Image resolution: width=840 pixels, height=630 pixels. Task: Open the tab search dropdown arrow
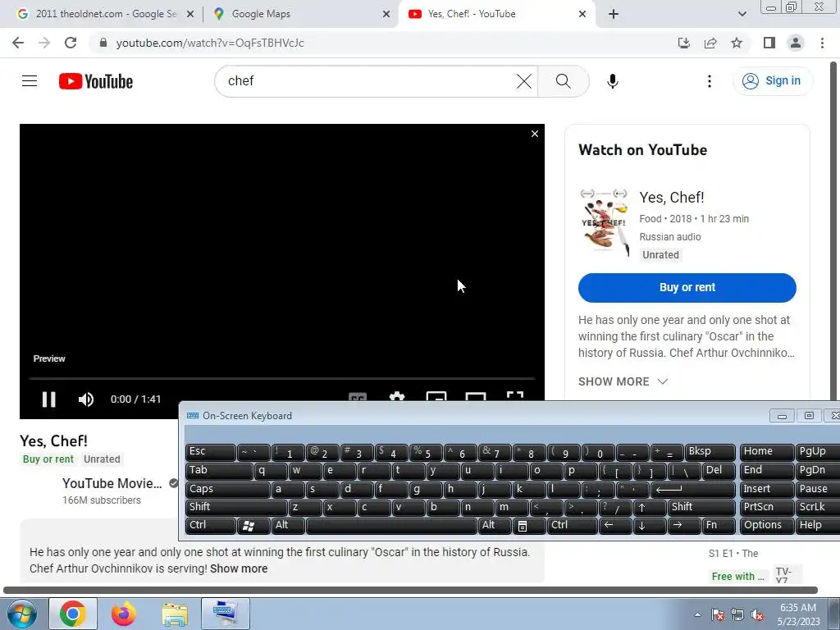pyautogui.click(x=742, y=14)
